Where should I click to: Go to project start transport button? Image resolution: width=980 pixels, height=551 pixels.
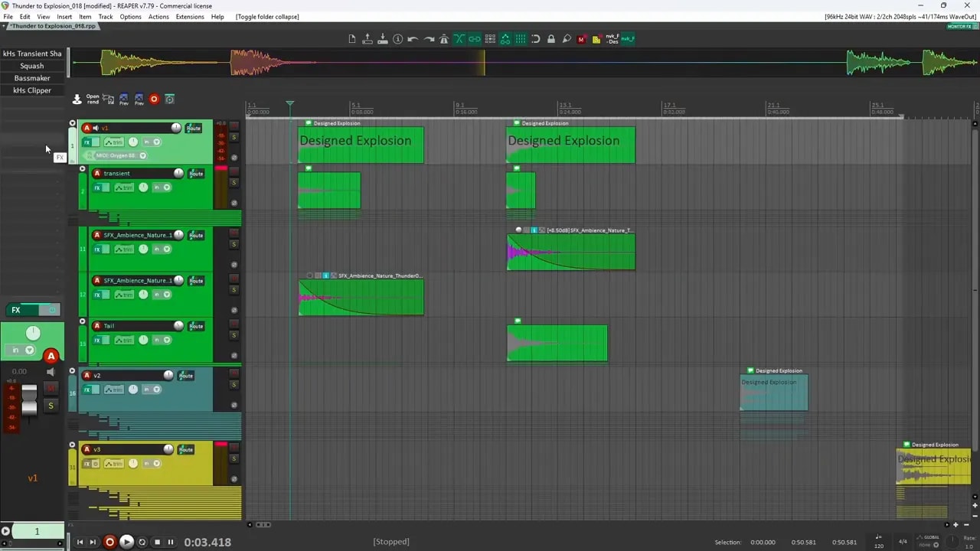point(80,542)
